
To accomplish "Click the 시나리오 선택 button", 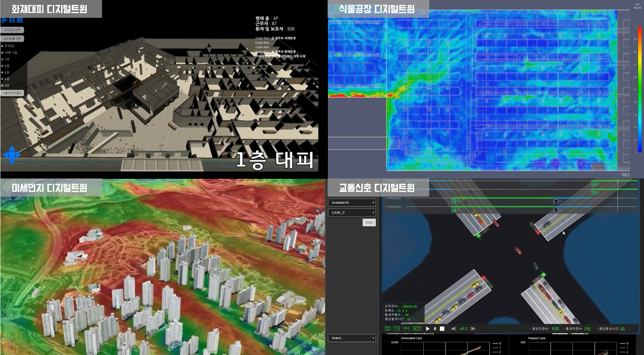I will 12,30.
